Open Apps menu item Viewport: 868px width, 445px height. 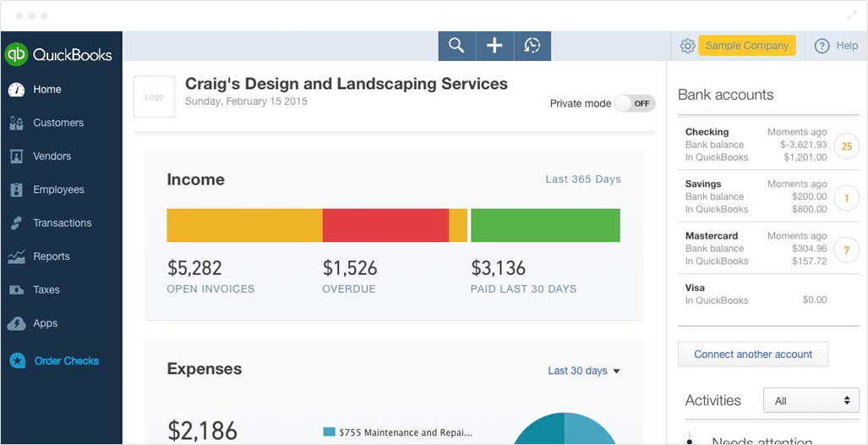(45, 323)
